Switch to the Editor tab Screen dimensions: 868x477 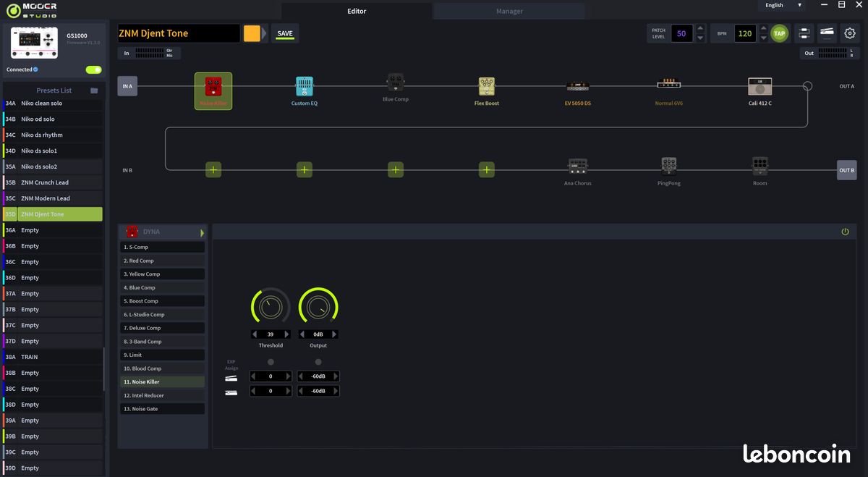pos(357,11)
